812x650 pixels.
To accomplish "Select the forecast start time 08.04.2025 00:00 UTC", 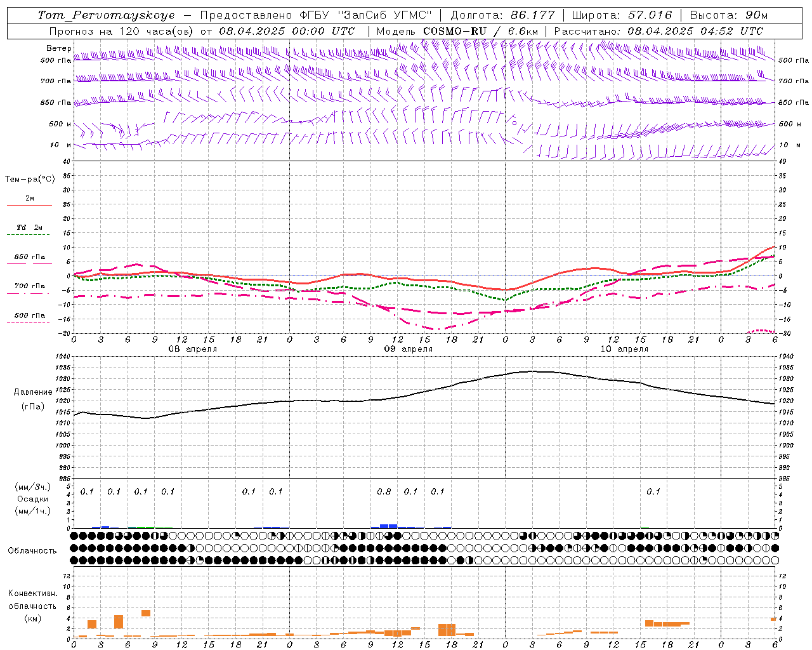I will (287, 31).
